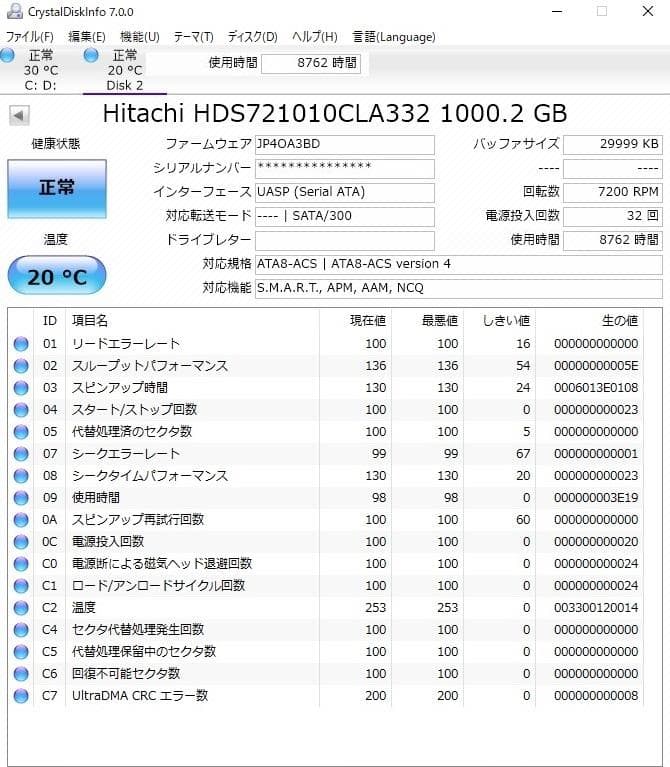Screen dimensions: 670x767
Task: Open the 機能(U) menu
Action: tap(140, 37)
